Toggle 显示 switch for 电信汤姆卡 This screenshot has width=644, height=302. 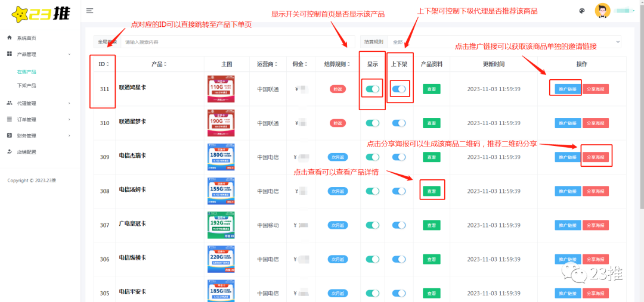point(373,191)
